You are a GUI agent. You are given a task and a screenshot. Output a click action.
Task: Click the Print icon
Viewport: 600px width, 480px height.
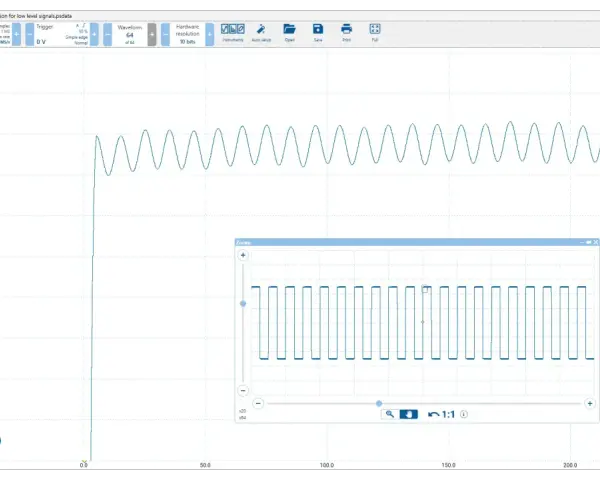346,29
